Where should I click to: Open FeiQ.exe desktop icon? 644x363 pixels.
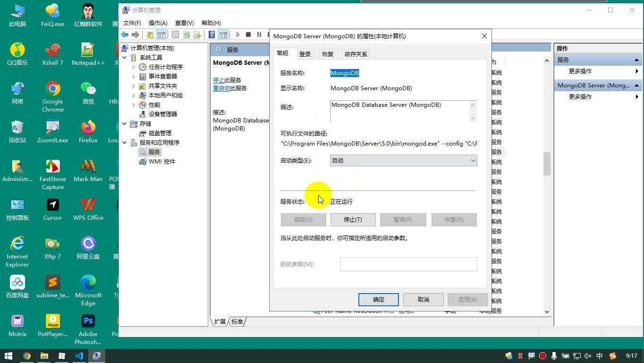pyautogui.click(x=52, y=16)
